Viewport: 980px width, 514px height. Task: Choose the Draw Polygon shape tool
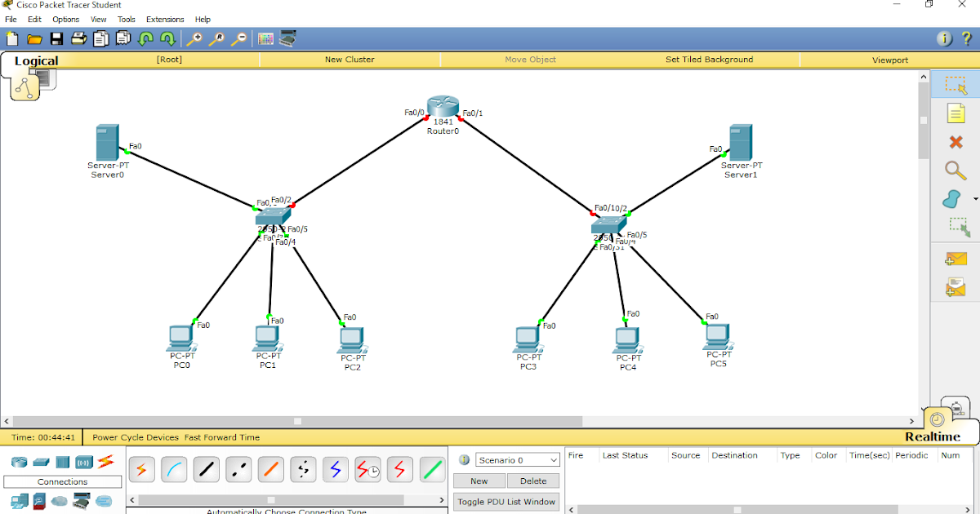(x=952, y=198)
